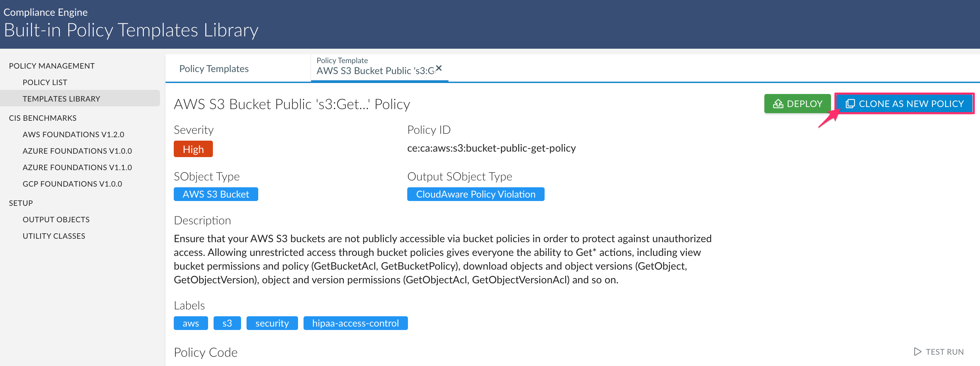Switch to the Policy Templates tab
The width and height of the screenshot is (980, 366).
(214, 69)
